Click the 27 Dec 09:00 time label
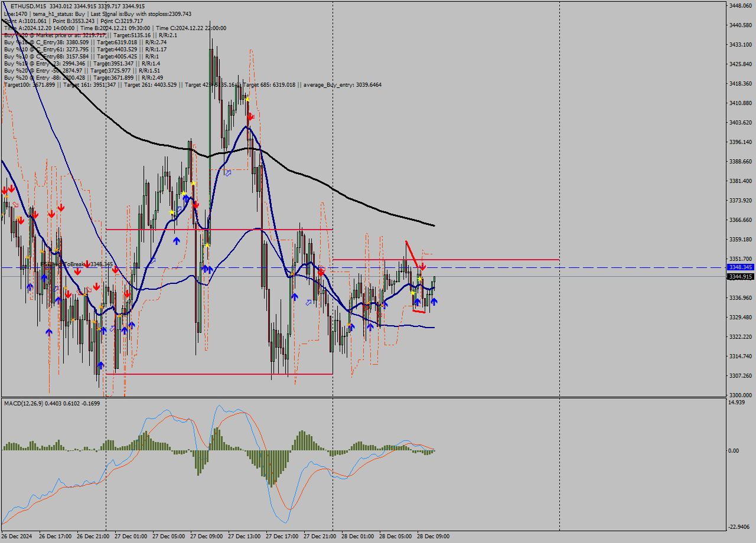 (206, 537)
